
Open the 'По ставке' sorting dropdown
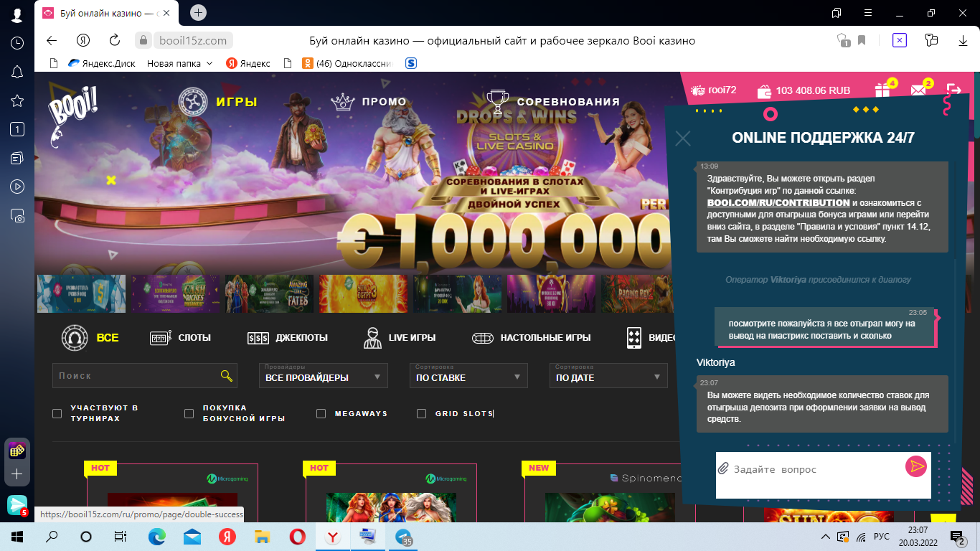pyautogui.click(x=468, y=377)
